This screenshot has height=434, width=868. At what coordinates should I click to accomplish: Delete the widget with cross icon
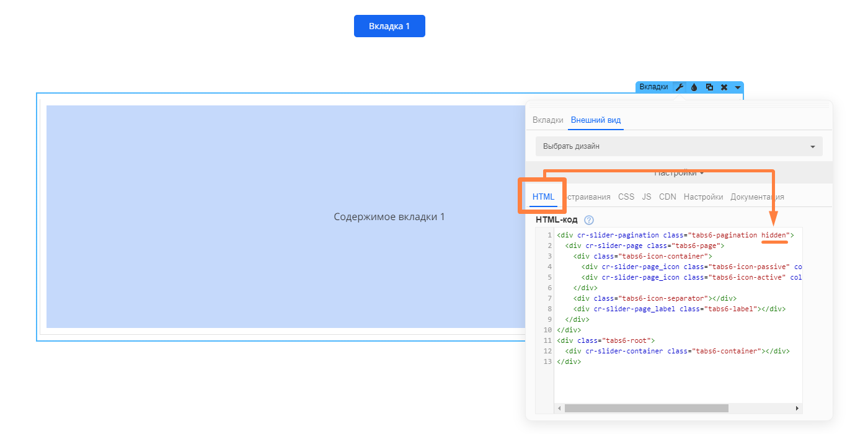tap(724, 87)
